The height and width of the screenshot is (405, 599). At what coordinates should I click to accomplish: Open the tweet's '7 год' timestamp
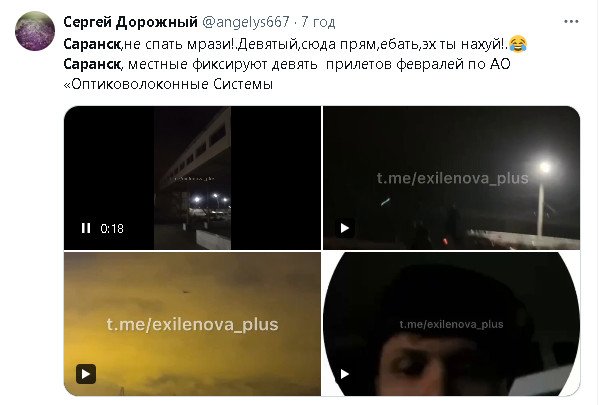tap(318, 22)
